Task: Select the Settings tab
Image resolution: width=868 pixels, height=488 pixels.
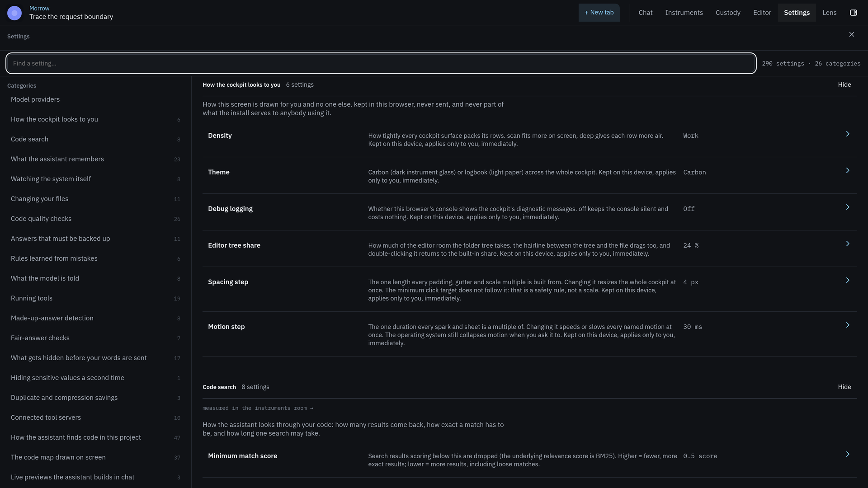Action: 797,13
